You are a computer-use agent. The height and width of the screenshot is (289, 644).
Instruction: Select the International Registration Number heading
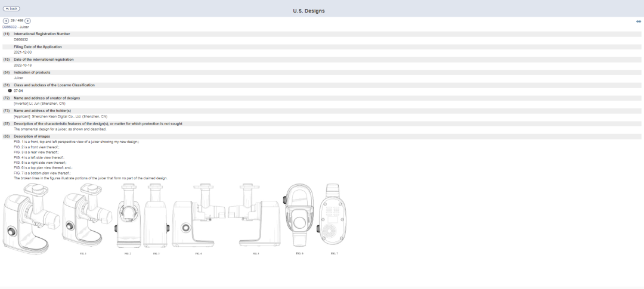click(x=42, y=34)
